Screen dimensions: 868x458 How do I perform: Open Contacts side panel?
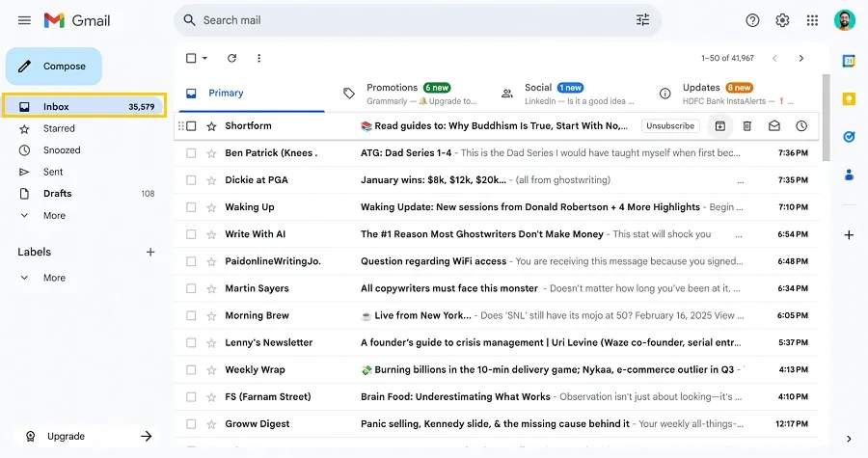(x=849, y=175)
